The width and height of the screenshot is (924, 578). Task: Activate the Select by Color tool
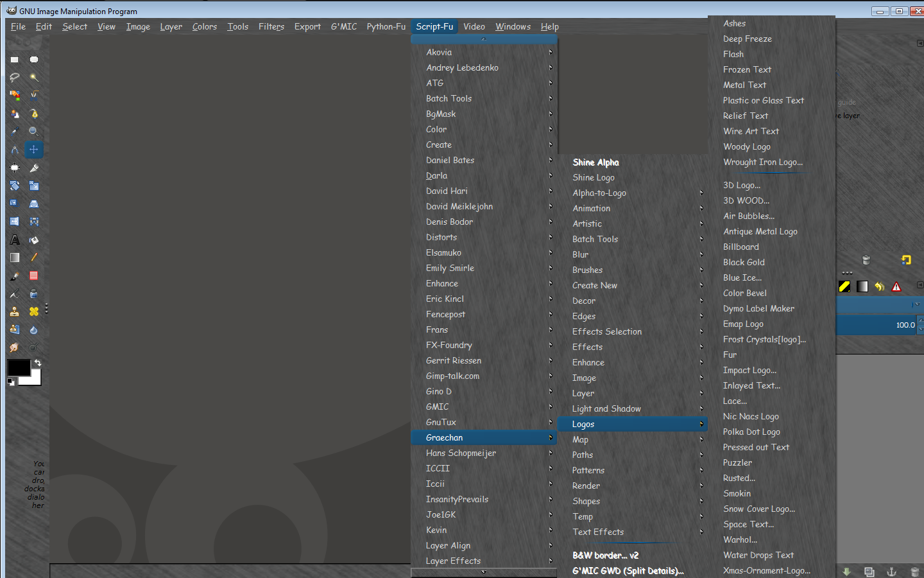click(15, 96)
